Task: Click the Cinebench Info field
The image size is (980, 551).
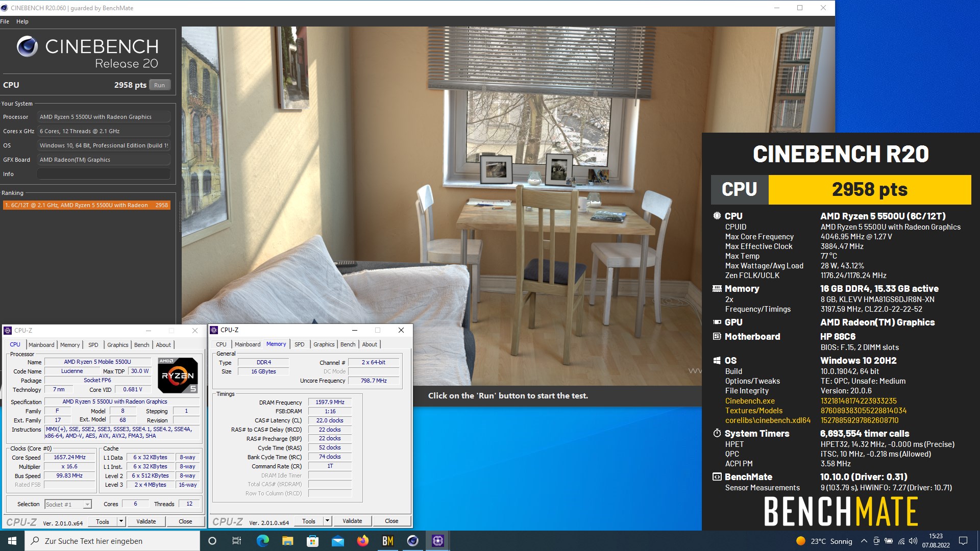Action: click(x=104, y=174)
